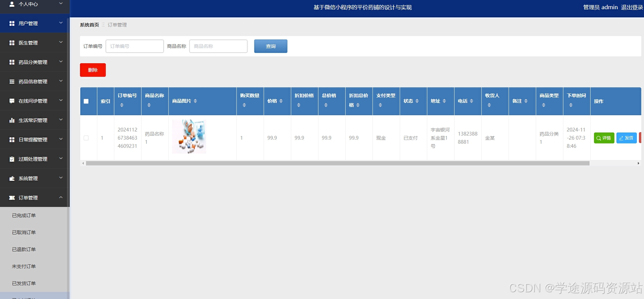Go to 系统首页 breadcrumb link
644x299 pixels.
click(x=89, y=25)
